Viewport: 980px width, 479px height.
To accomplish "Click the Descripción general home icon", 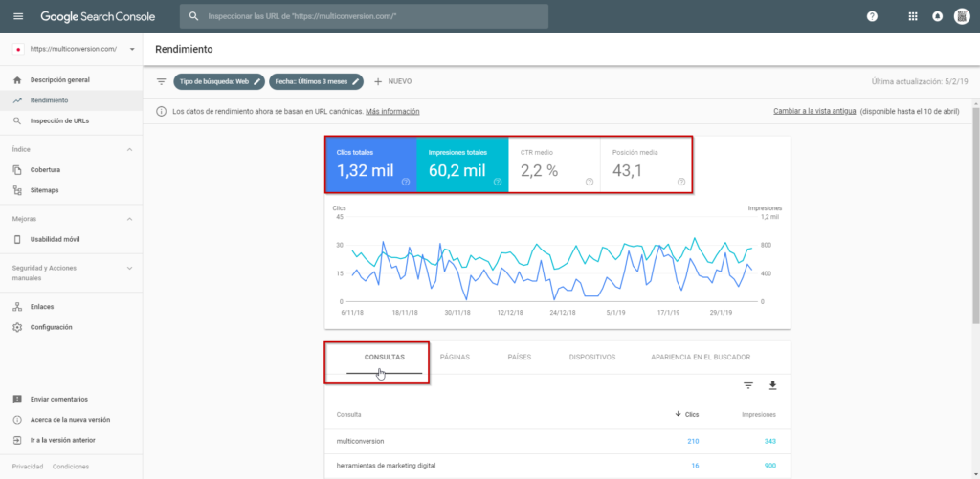I will tap(17, 80).
